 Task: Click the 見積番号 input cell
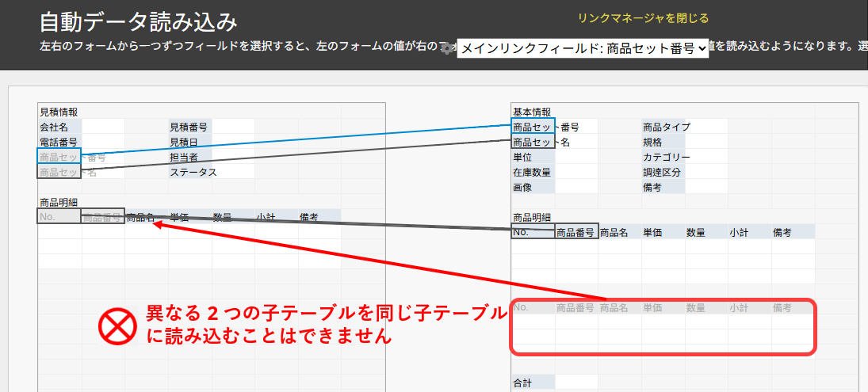[233, 127]
